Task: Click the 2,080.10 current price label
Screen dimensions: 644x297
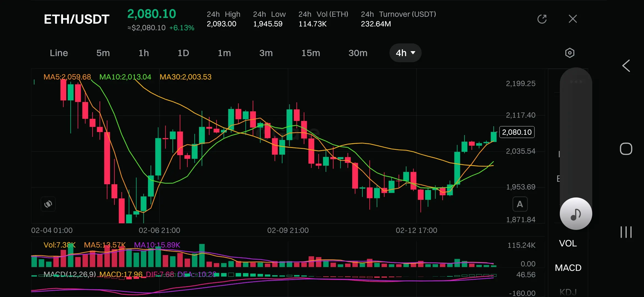Action: pos(517,132)
